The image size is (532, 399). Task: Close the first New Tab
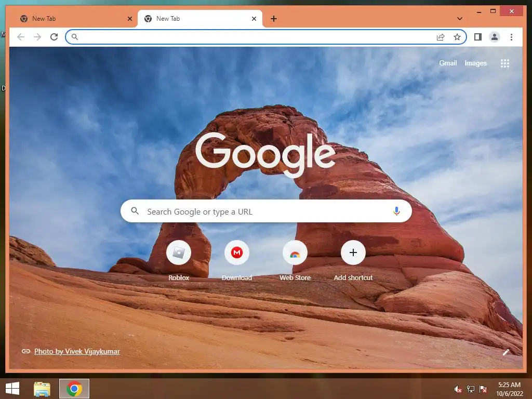pos(129,19)
